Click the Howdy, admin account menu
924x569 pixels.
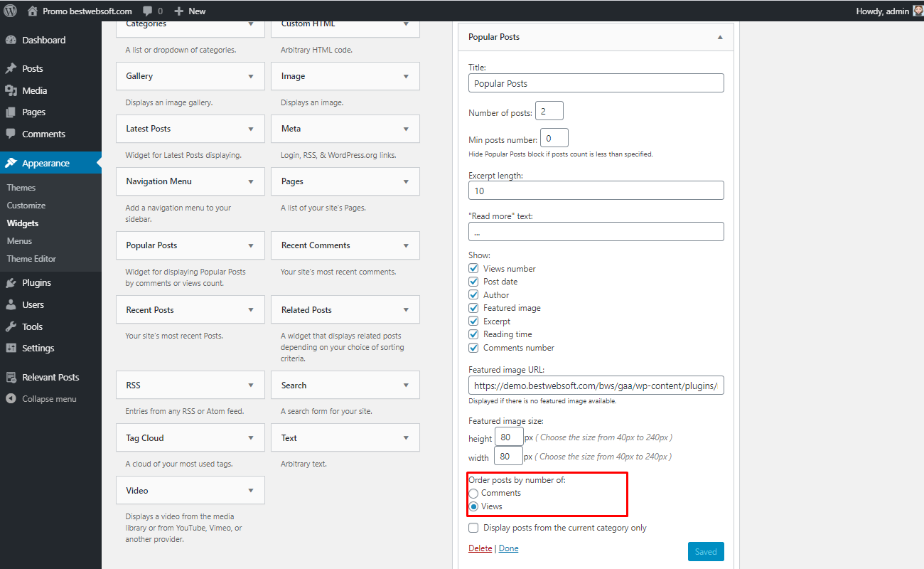(890, 11)
